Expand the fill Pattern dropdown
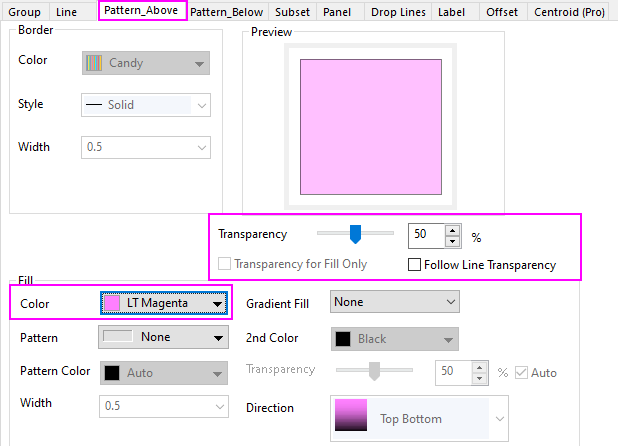 pyautogui.click(x=164, y=338)
